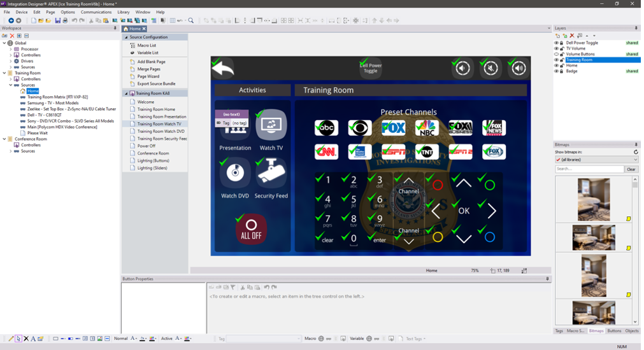This screenshot has width=644, height=350.
Task: Open the Device menu
Action: click(x=22, y=12)
